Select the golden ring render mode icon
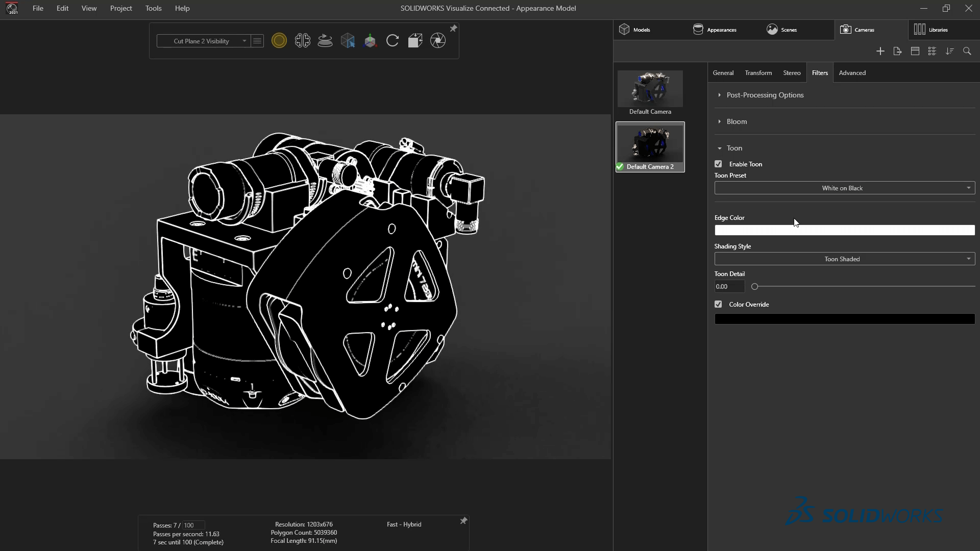The image size is (980, 551). (279, 40)
